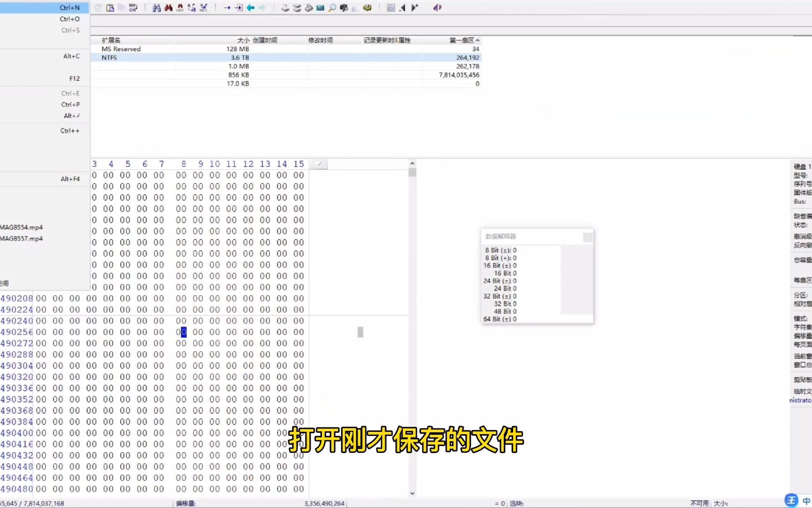Select the NTFS partition row
The height and width of the screenshot is (508, 812).
pos(286,57)
